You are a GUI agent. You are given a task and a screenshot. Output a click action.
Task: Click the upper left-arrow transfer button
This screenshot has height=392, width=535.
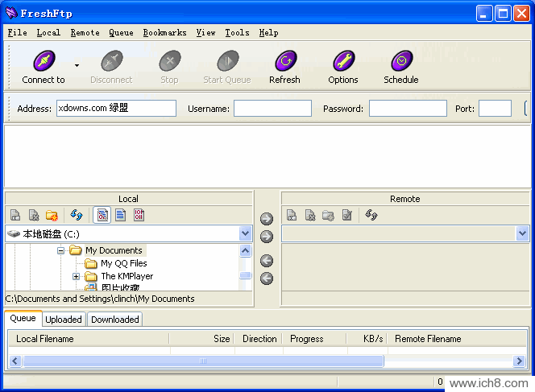point(267,261)
